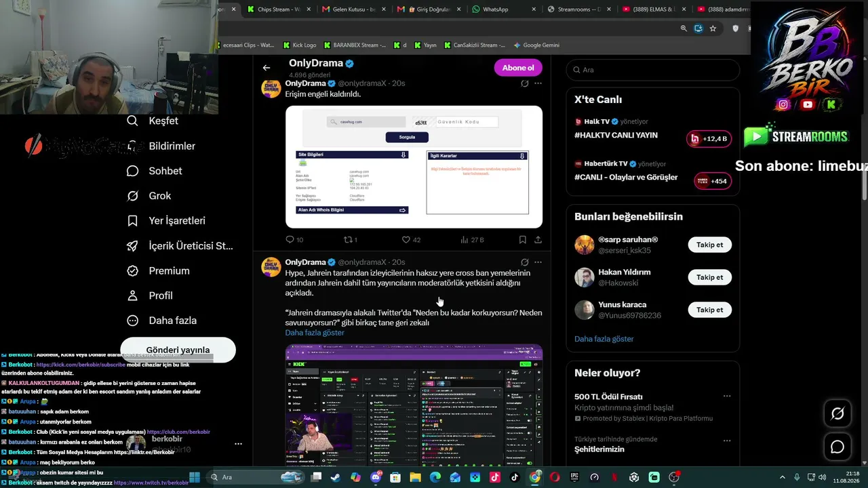The width and height of the screenshot is (868, 488).
Task: Open the floating messages chat button
Action: [837, 447]
